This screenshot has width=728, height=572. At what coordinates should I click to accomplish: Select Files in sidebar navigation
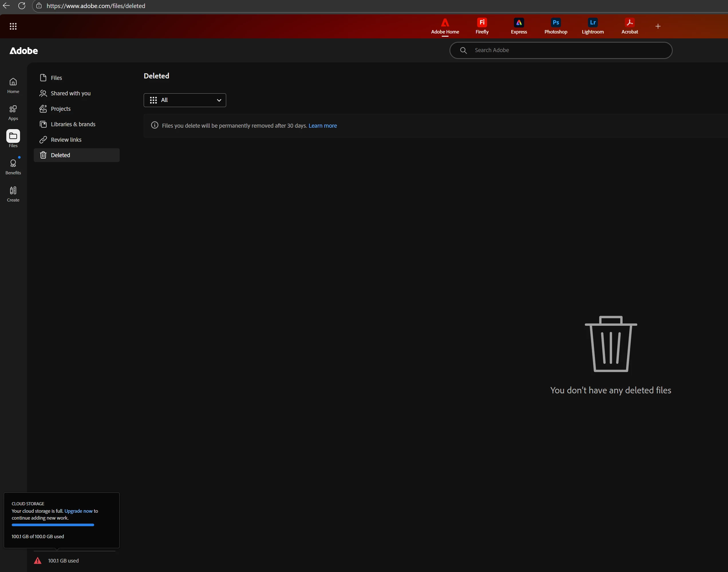pos(56,78)
